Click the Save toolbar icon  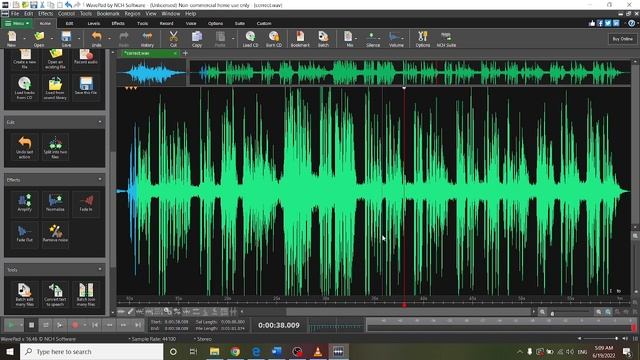pyautogui.click(x=66, y=39)
